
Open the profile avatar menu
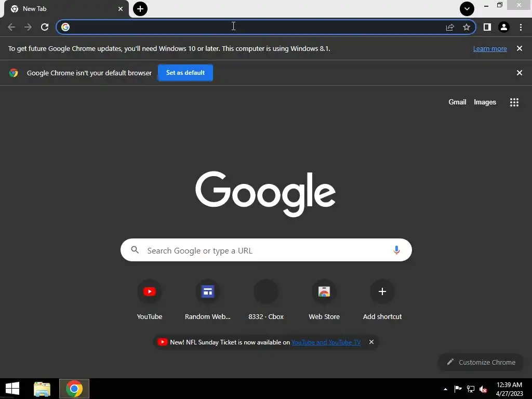tap(504, 27)
